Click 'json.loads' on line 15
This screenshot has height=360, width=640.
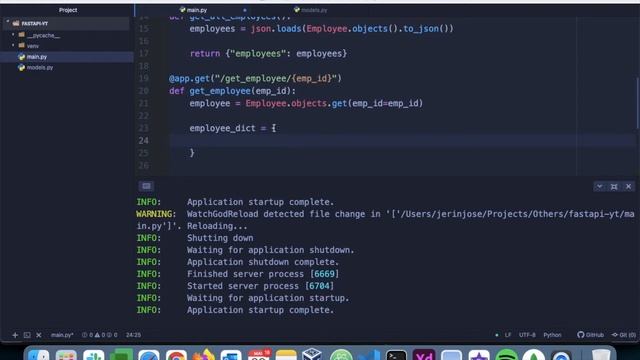276,29
